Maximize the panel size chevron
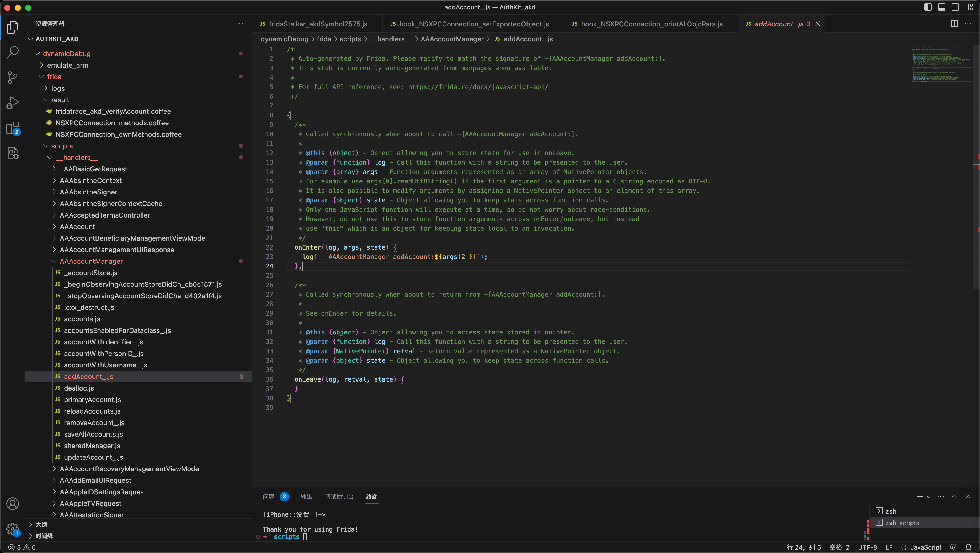Screen dimensions: 980x553 (x=955, y=496)
